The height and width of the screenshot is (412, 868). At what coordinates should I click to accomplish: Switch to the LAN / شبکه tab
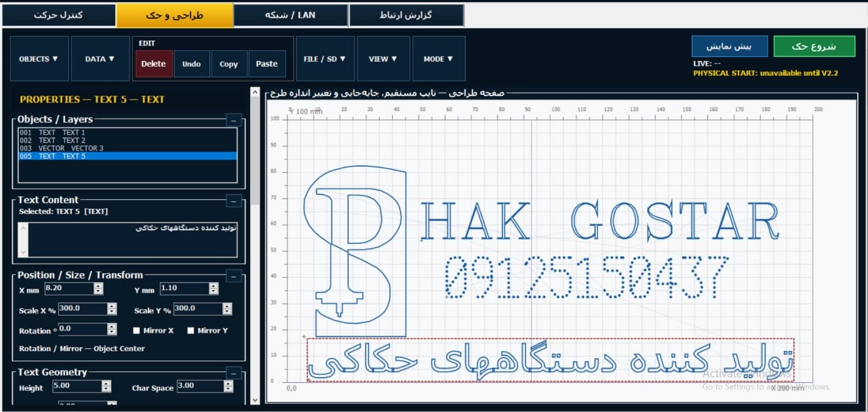click(x=290, y=15)
